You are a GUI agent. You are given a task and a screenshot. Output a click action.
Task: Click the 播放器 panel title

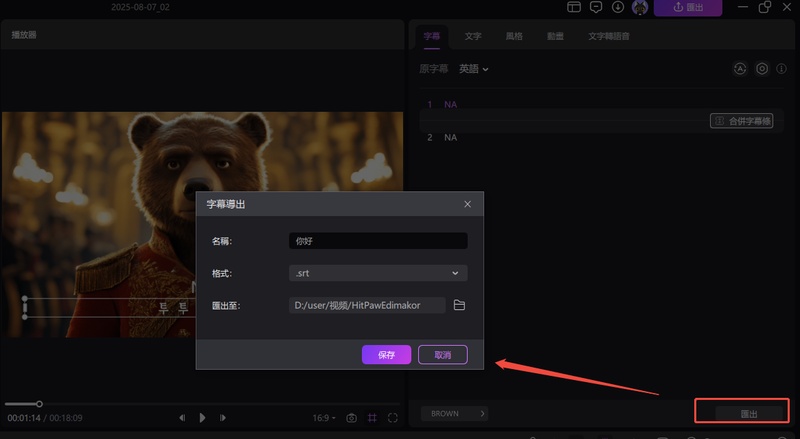24,35
